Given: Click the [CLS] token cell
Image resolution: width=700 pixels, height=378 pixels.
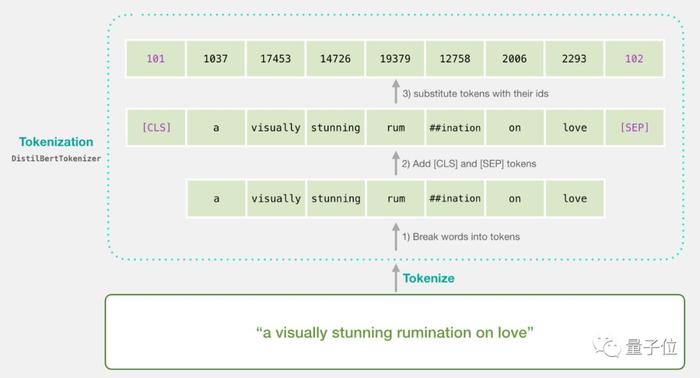Looking at the screenshot, I should pos(156,128).
